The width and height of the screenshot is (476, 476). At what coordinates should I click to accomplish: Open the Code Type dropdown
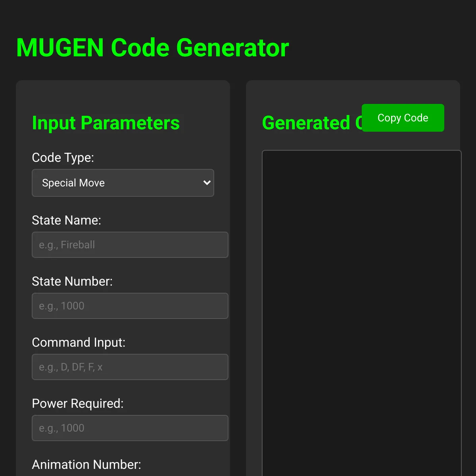[123, 183]
